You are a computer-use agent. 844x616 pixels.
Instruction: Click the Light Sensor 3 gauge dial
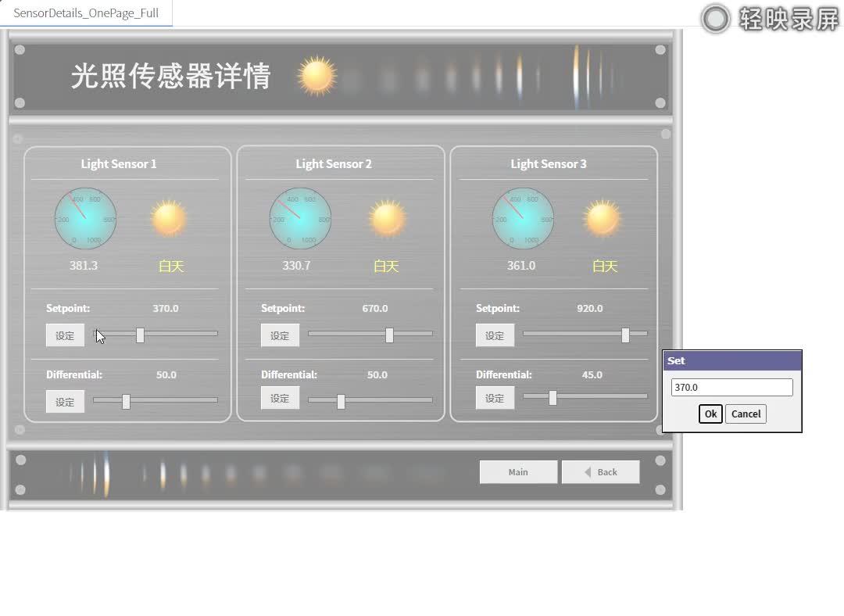(522, 217)
